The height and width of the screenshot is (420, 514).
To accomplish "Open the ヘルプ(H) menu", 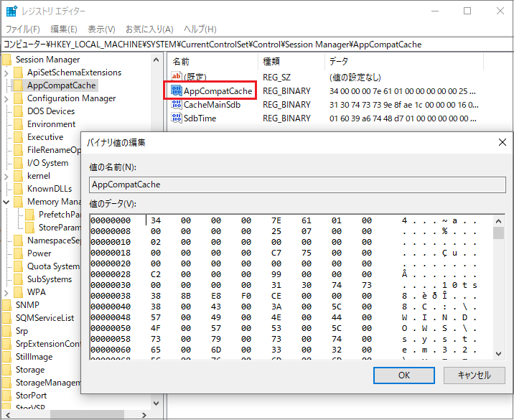I will click(200, 29).
